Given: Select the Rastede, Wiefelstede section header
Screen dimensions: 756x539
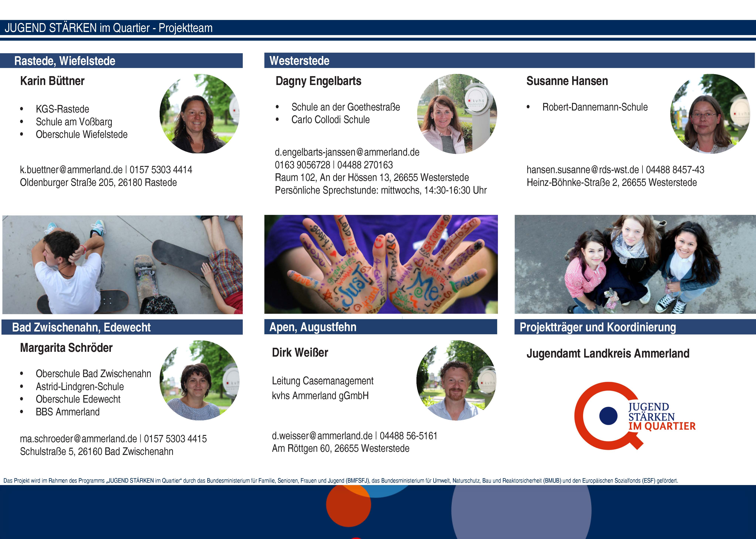Looking at the screenshot, I should point(121,61).
